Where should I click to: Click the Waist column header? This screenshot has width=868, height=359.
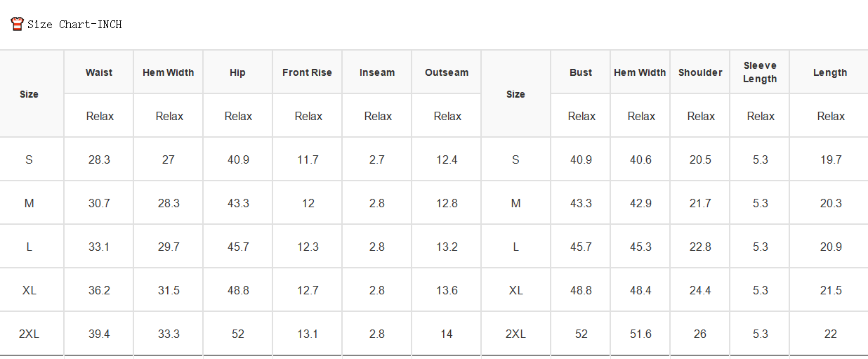click(x=99, y=72)
